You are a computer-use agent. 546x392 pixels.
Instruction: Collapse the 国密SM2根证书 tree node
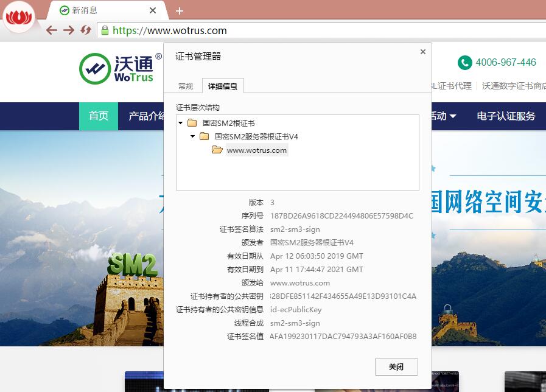(181, 123)
